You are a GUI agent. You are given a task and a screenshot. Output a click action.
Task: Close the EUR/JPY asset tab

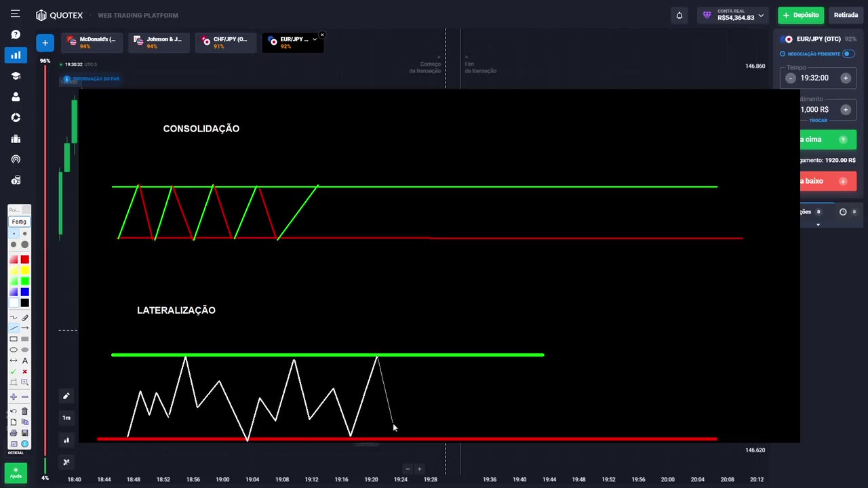click(x=322, y=35)
